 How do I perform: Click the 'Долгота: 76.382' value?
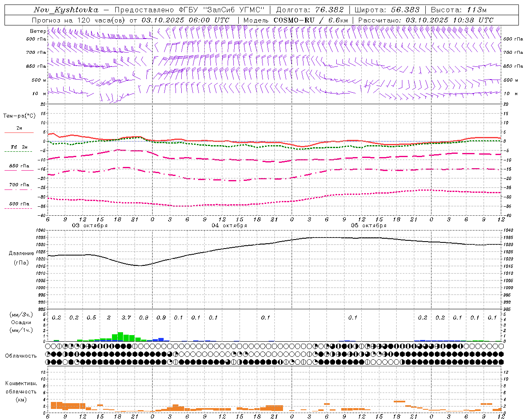(x=310, y=10)
